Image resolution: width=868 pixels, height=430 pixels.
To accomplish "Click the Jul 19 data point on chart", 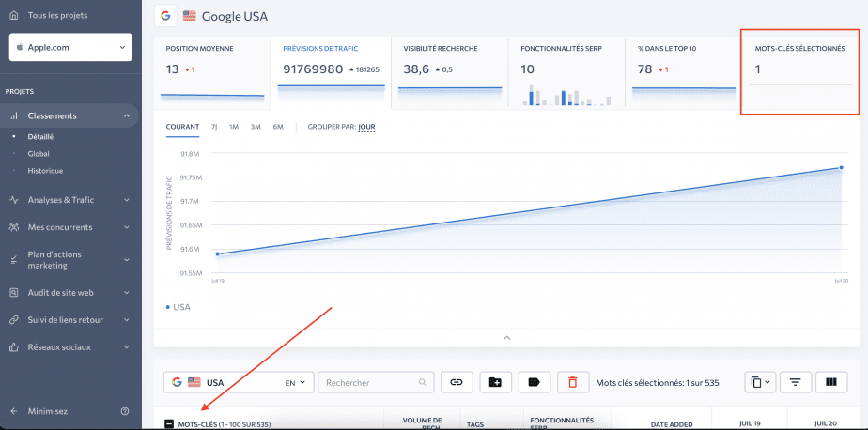I will pyautogui.click(x=218, y=254).
